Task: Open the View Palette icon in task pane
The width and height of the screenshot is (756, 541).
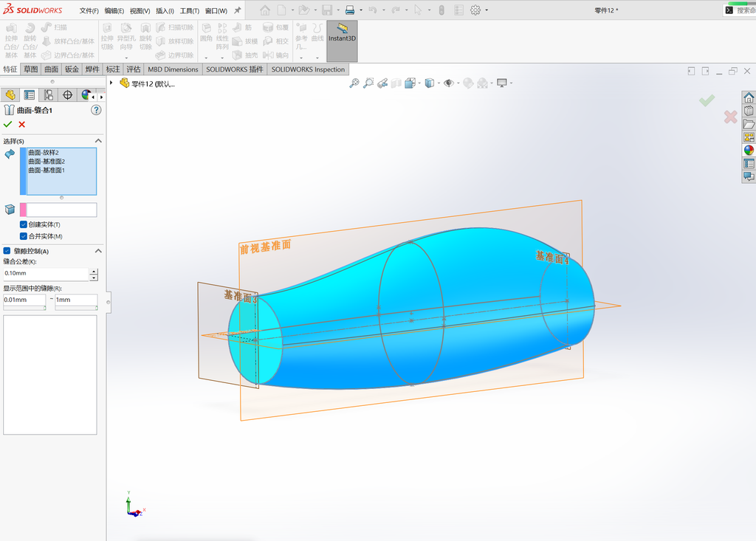Action: [749, 137]
